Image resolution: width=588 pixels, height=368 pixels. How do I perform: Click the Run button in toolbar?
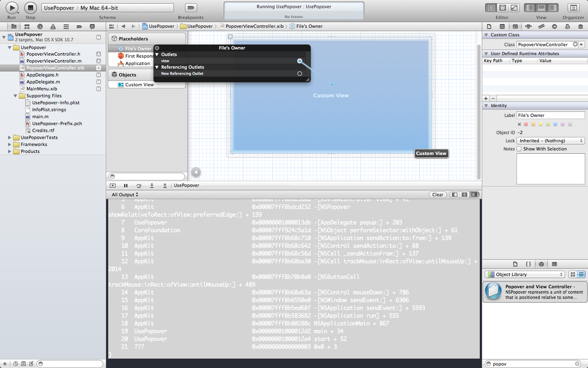pyautogui.click(x=12, y=8)
